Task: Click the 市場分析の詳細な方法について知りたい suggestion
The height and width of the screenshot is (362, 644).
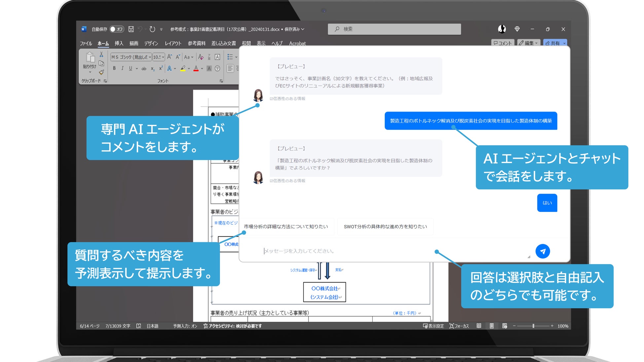Action: tap(286, 227)
